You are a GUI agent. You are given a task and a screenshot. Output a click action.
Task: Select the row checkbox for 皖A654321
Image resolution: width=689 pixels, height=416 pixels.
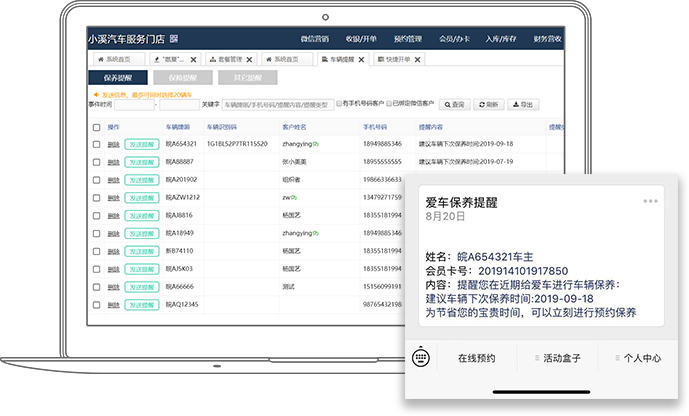coord(97,145)
